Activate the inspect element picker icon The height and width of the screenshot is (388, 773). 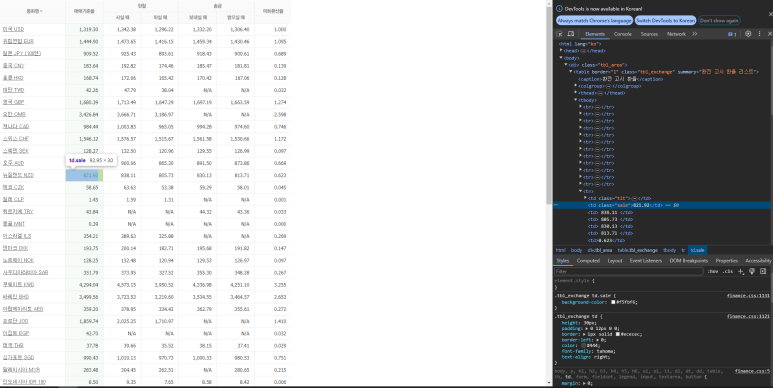pos(560,34)
